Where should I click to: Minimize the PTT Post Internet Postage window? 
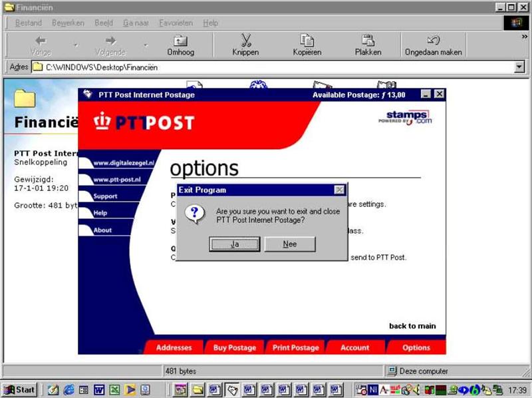click(x=426, y=94)
